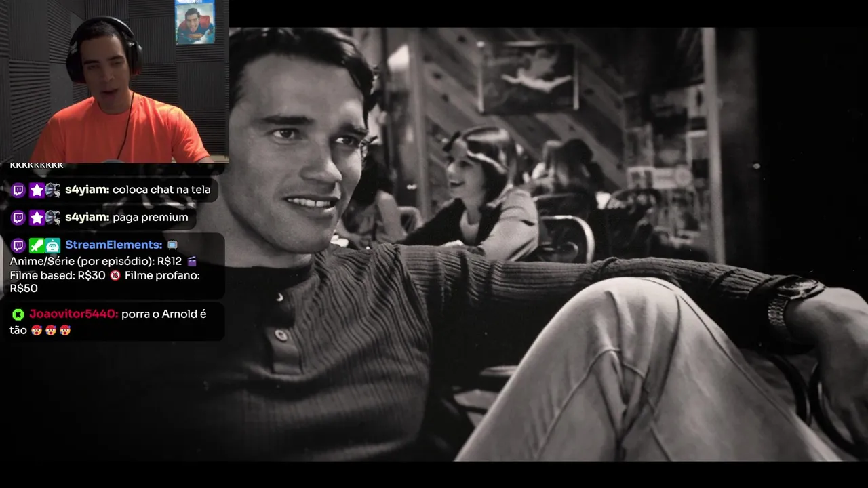The height and width of the screenshot is (488, 868).
Task: Click the Superman poster in the webcam
Action: pos(195,22)
